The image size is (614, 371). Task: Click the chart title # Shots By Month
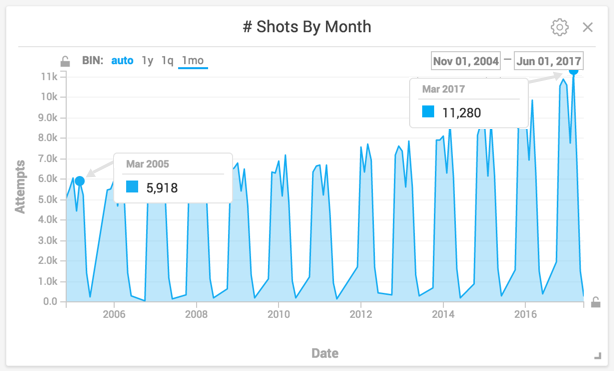307,27
